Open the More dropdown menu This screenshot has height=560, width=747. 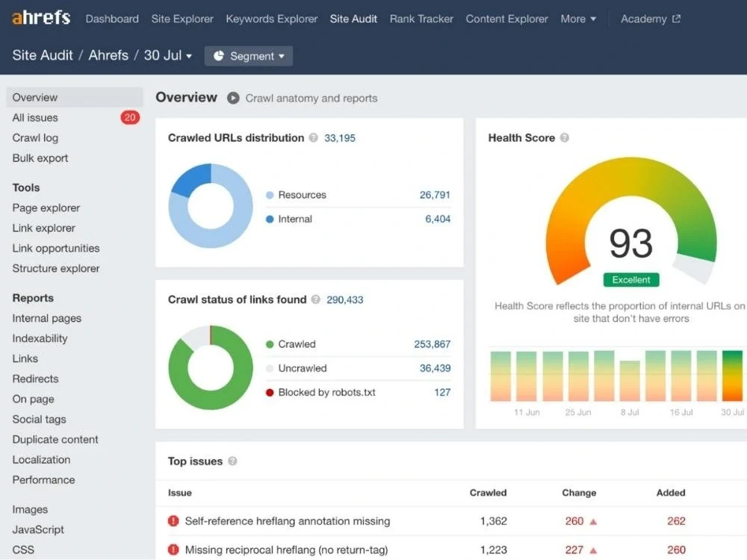coord(578,19)
